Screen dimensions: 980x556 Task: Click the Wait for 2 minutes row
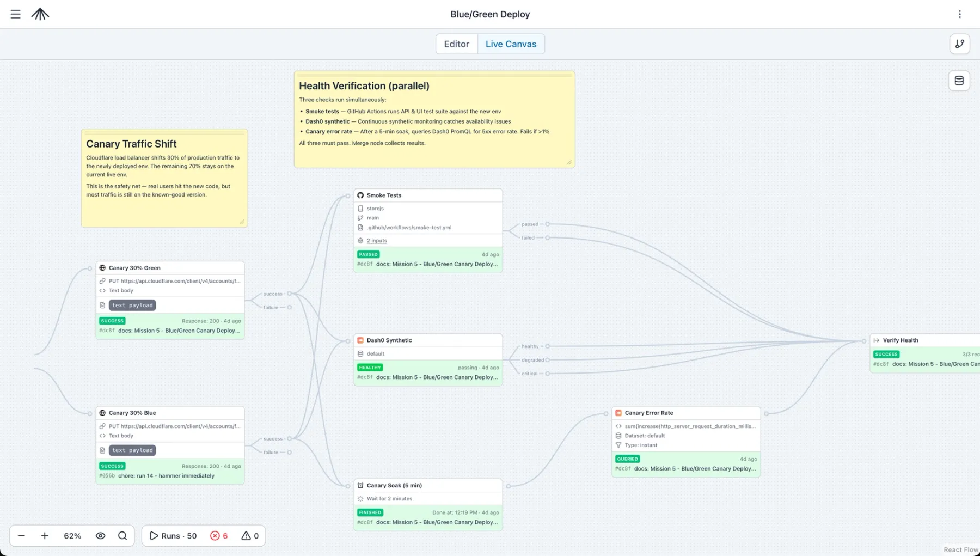389,499
